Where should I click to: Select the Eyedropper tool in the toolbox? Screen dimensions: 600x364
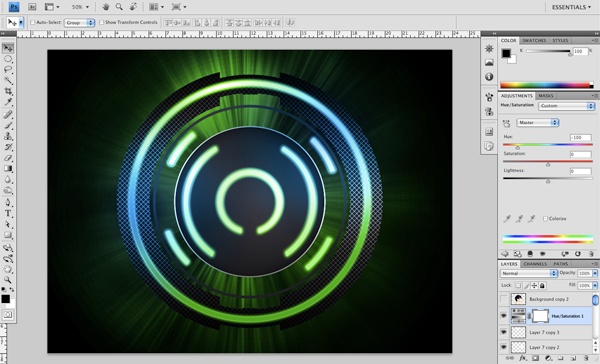(8, 102)
